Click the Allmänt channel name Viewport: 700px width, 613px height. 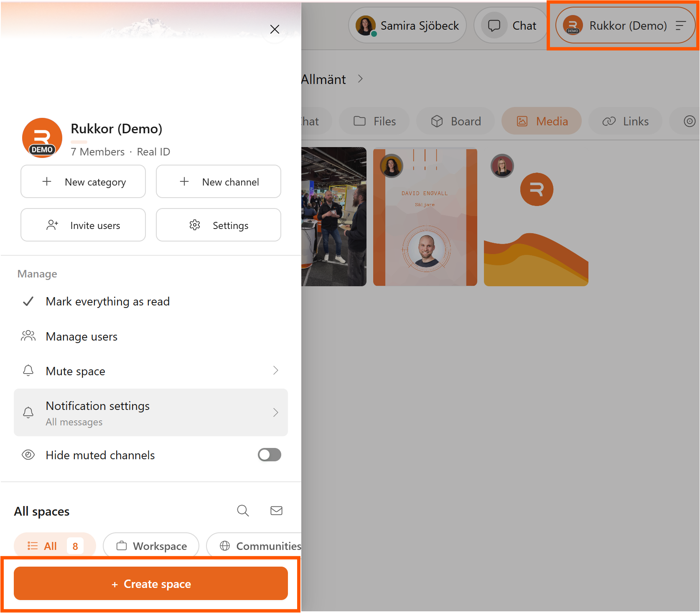click(323, 79)
